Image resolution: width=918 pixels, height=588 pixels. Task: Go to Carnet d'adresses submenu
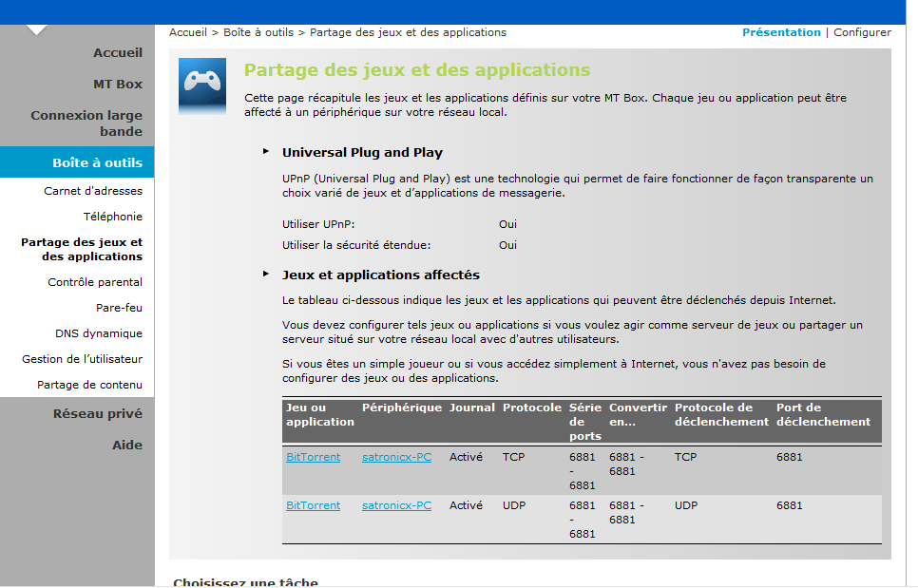[x=93, y=191]
